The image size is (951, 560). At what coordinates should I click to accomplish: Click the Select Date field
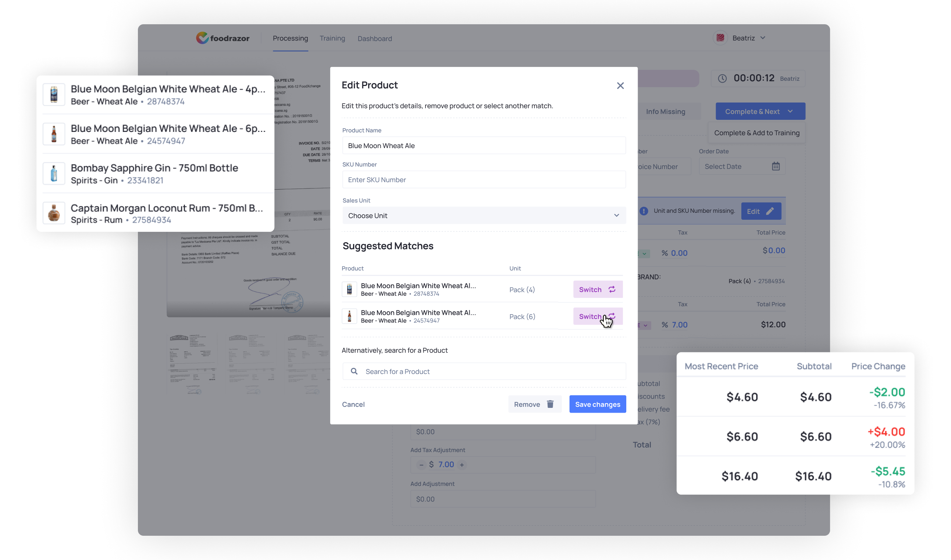(x=742, y=166)
